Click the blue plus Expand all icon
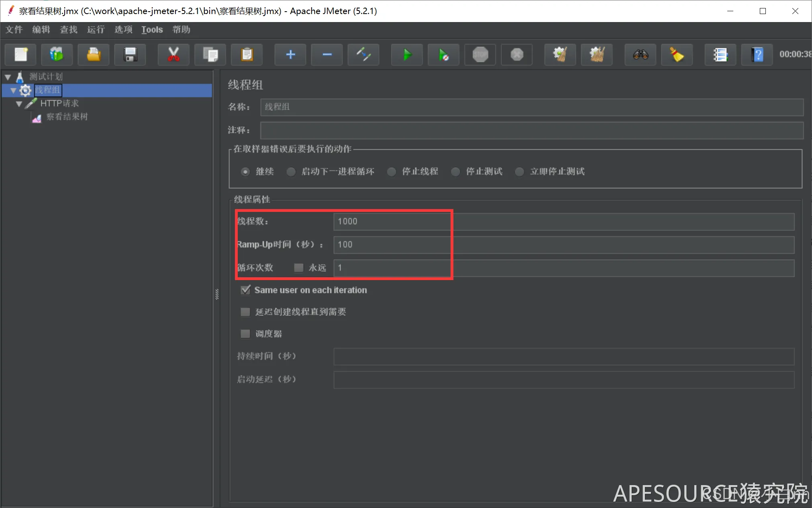Image resolution: width=812 pixels, height=508 pixels. tap(290, 55)
